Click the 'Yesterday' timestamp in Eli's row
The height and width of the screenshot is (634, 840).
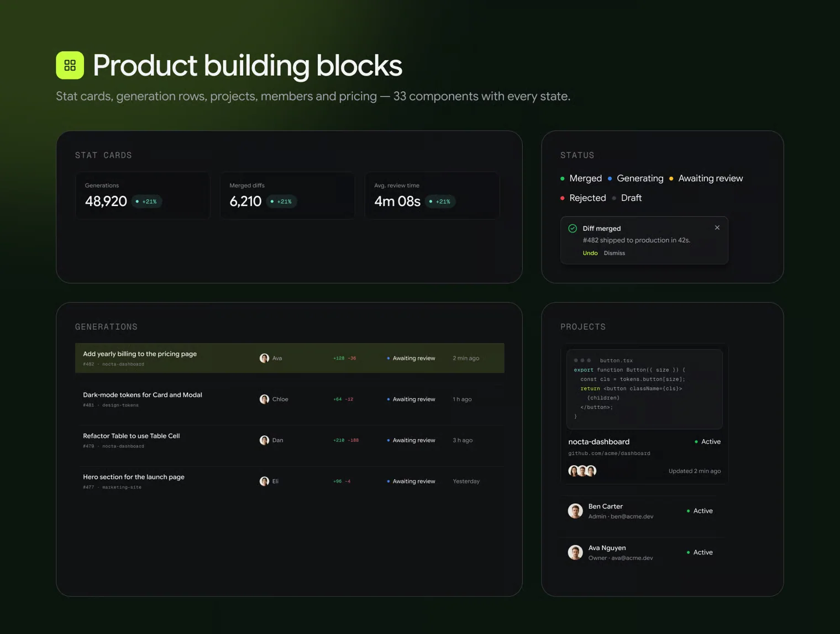[x=466, y=481]
